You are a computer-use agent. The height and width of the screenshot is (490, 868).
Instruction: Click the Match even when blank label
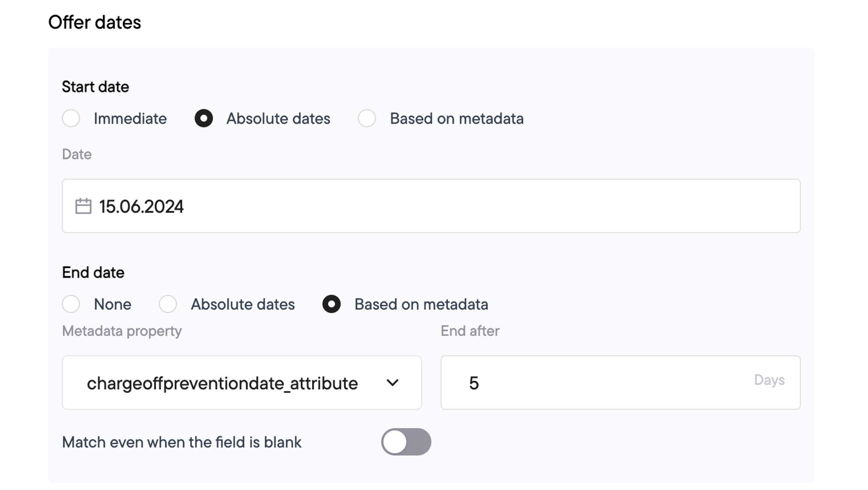pyautogui.click(x=181, y=442)
